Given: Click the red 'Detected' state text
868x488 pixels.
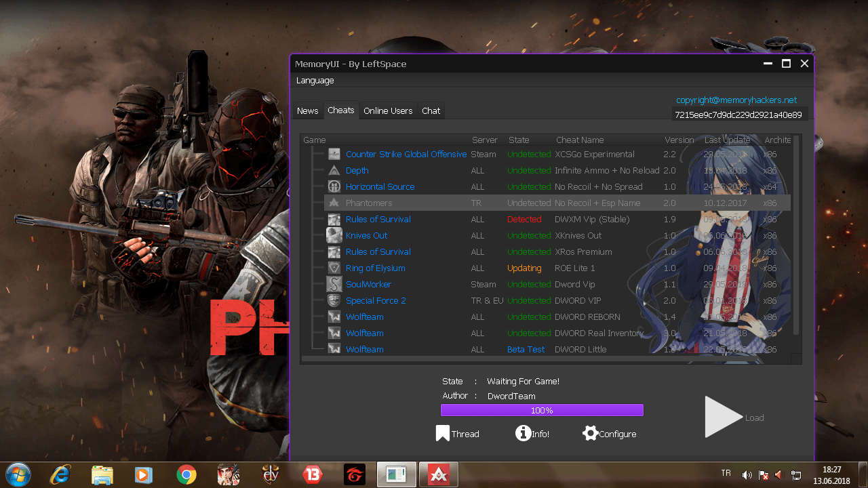Looking at the screenshot, I should click(x=524, y=220).
